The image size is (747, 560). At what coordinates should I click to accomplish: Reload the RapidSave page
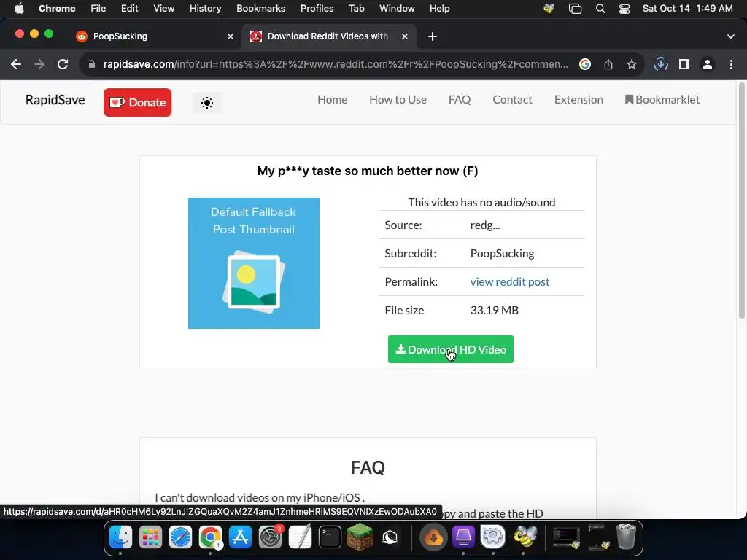coord(63,64)
